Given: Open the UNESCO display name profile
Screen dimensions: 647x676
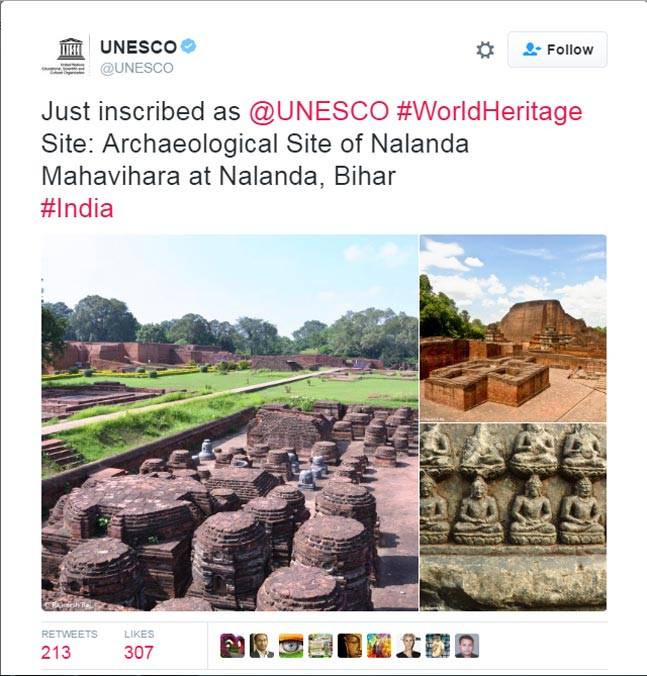Looking at the screenshot, I should click(138, 47).
